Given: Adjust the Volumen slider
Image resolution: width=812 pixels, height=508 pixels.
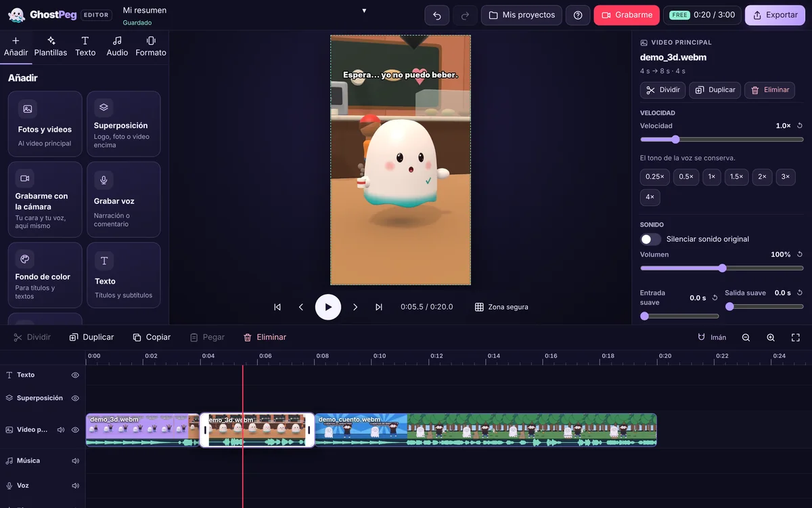Looking at the screenshot, I should coord(722,268).
